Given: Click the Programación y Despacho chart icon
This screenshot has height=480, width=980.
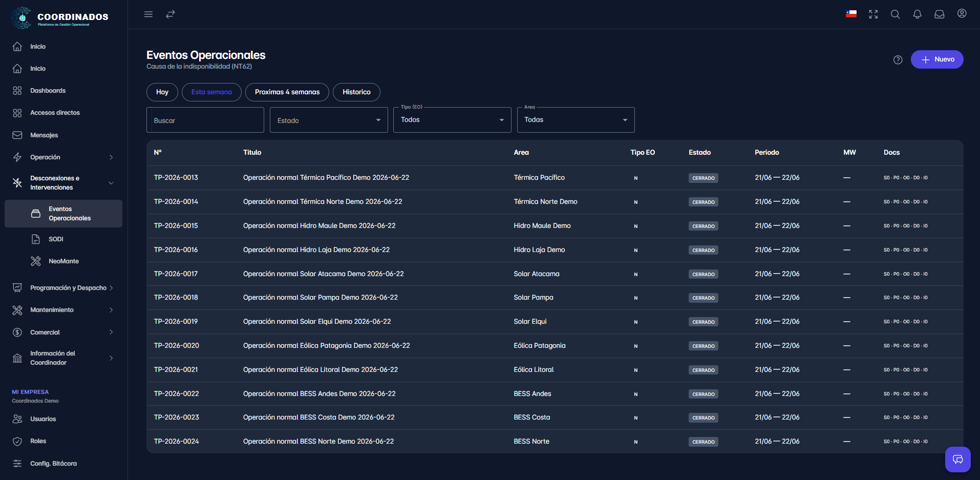Looking at the screenshot, I should point(17,288).
